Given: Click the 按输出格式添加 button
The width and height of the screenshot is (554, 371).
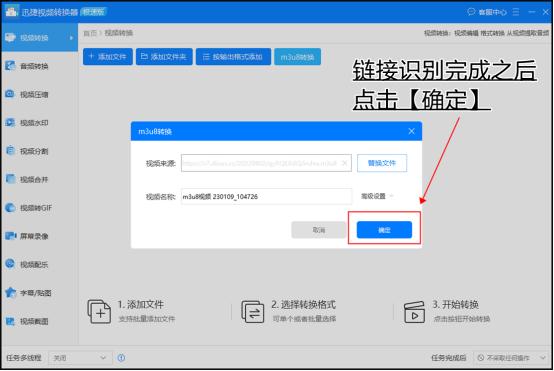Looking at the screenshot, I should (234, 57).
